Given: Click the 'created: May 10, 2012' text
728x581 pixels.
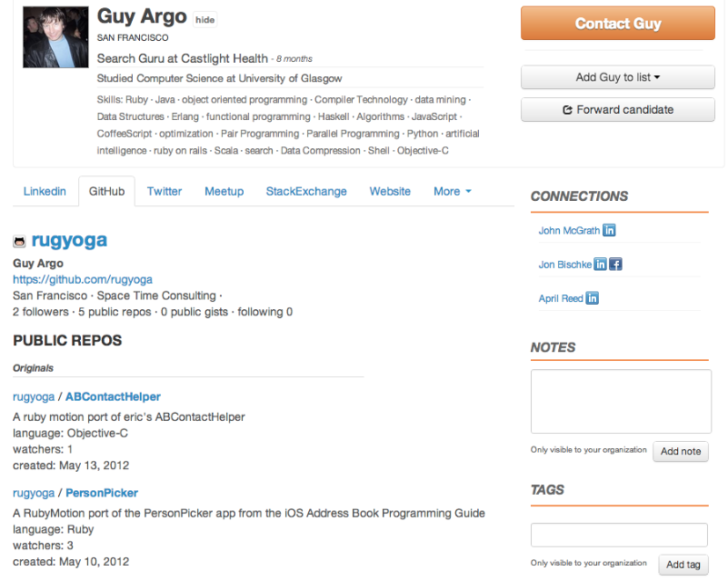Looking at the screenshot, I should pyautogui.click(x=71, y=562).
